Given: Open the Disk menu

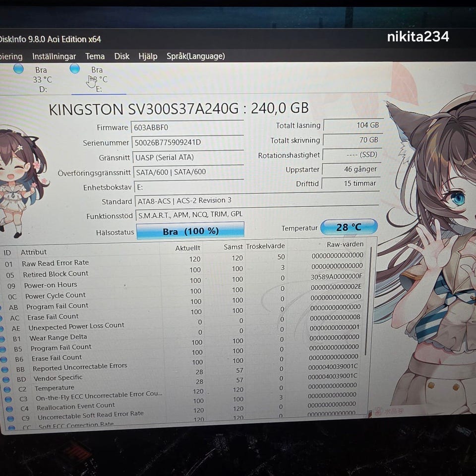Looking at the screenshot, I should point(122,56).
